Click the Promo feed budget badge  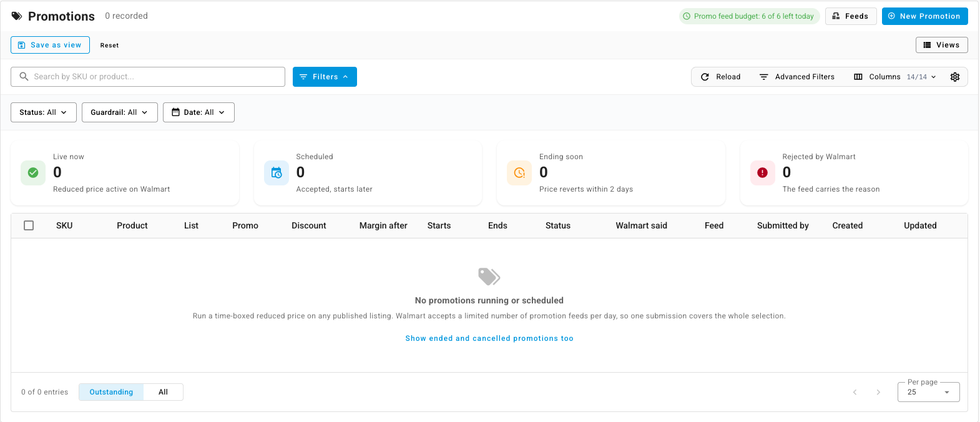[750, 16]
